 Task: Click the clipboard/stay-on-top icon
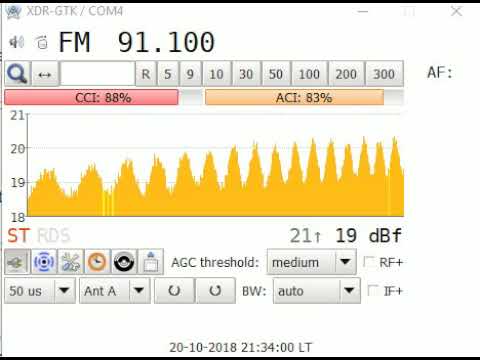click(x=151, y=262)
